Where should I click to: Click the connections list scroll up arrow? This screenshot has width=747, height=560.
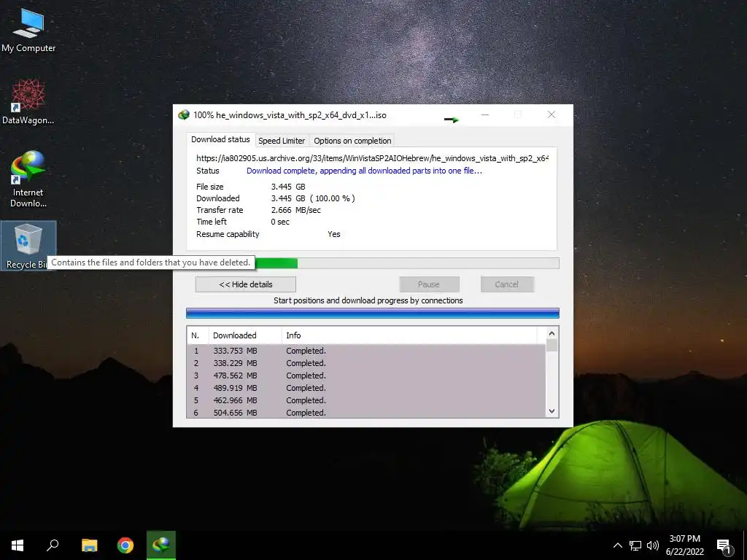pos(551,333)
